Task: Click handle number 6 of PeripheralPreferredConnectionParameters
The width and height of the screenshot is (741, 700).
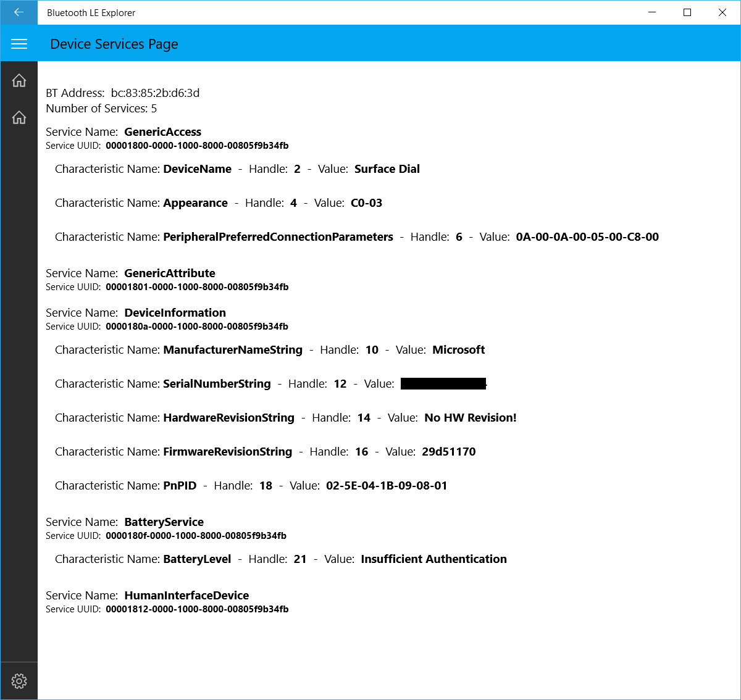Action: 459,237
